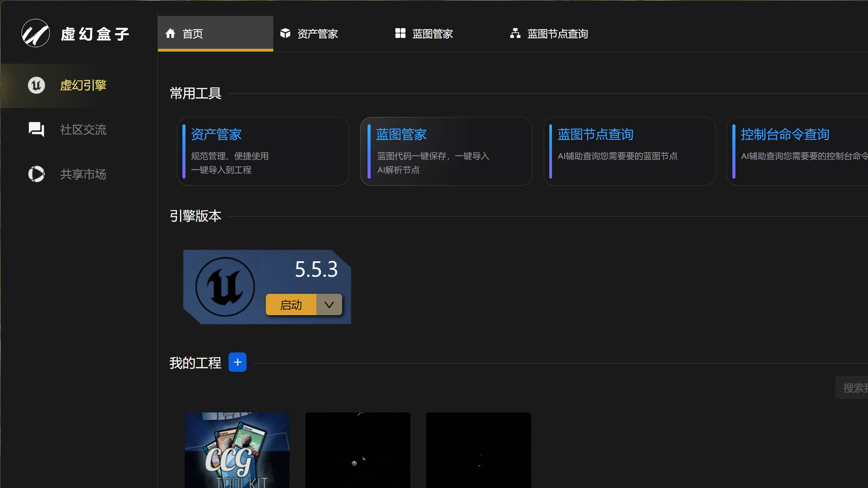Expand the dropdown arrow next to 启动

(329, 305)
